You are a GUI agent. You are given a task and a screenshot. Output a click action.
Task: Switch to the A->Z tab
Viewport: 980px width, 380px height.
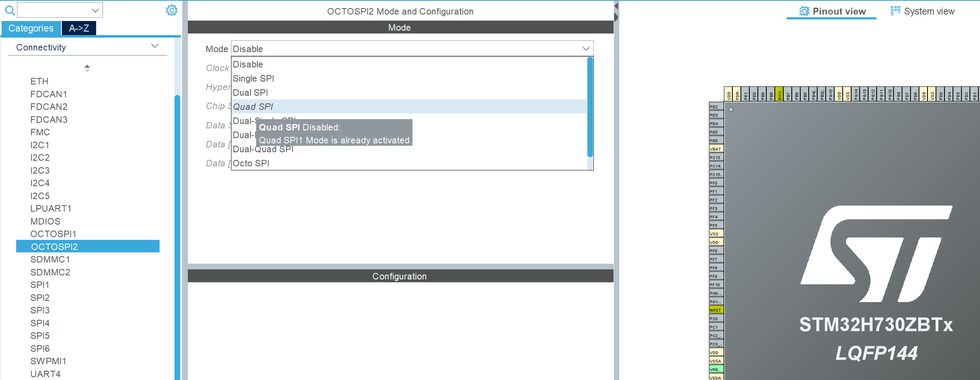(78, 28)
